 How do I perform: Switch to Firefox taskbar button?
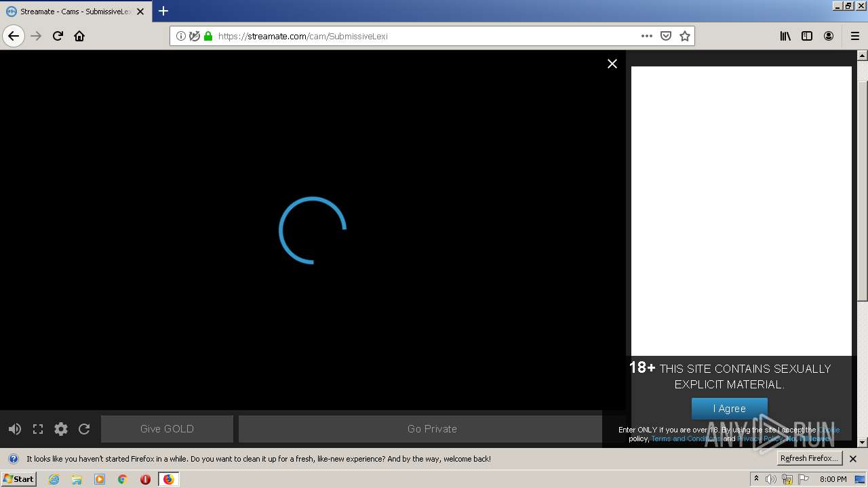coord(169,479)
